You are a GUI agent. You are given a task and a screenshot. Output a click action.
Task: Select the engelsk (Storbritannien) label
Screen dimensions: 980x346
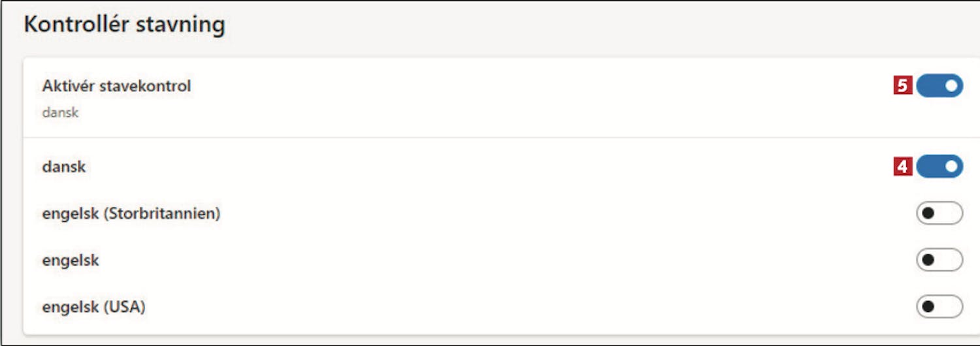(x=131, y=213)
